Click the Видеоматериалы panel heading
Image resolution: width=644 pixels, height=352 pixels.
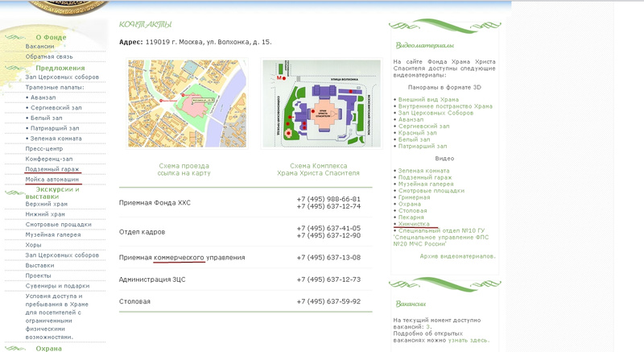(x=425, y=46)
